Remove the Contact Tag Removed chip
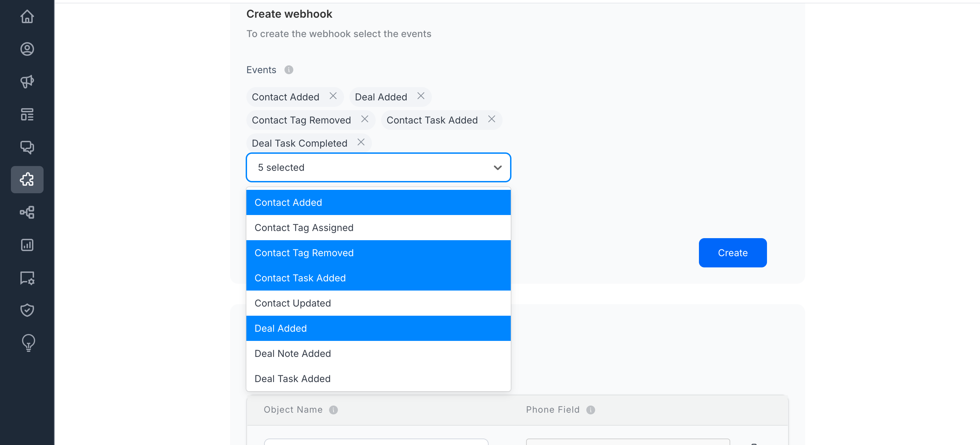 364,119
